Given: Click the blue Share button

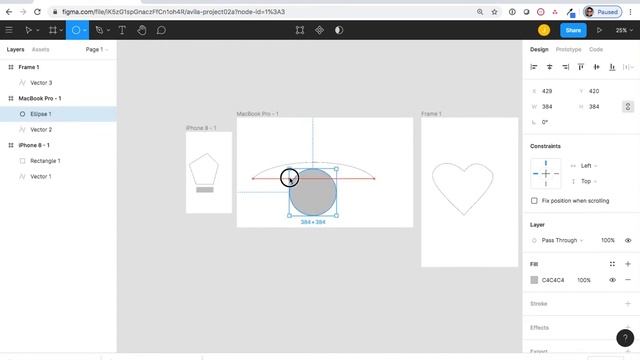Looking at the screenshot, I should coord(573,30).
